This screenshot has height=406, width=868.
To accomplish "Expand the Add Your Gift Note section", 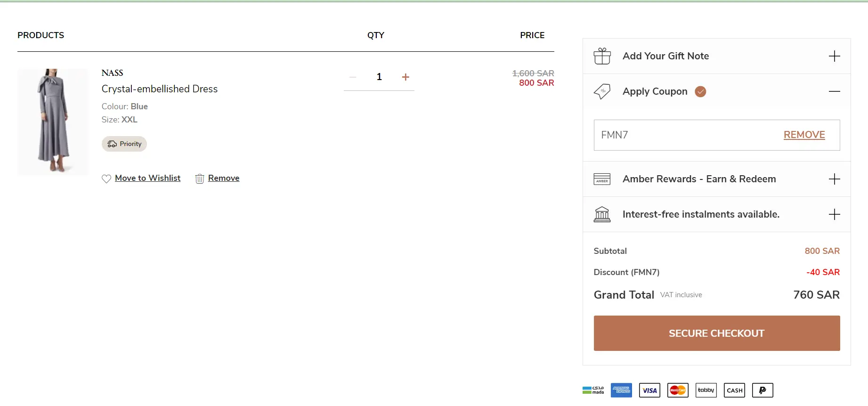I will 834,56.
